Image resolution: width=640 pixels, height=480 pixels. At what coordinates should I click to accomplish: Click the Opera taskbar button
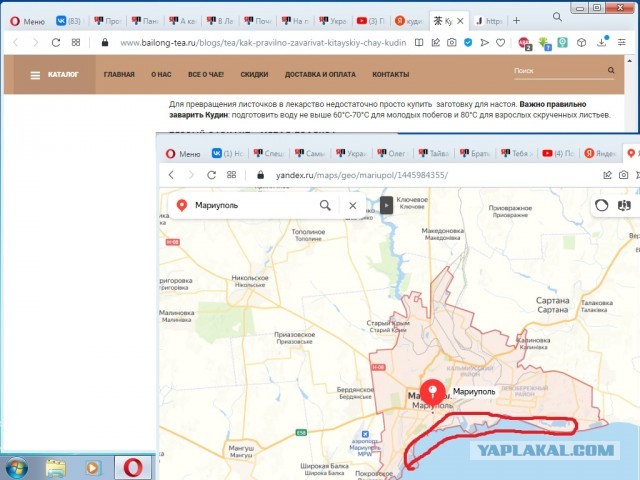(x=133, y=468)
